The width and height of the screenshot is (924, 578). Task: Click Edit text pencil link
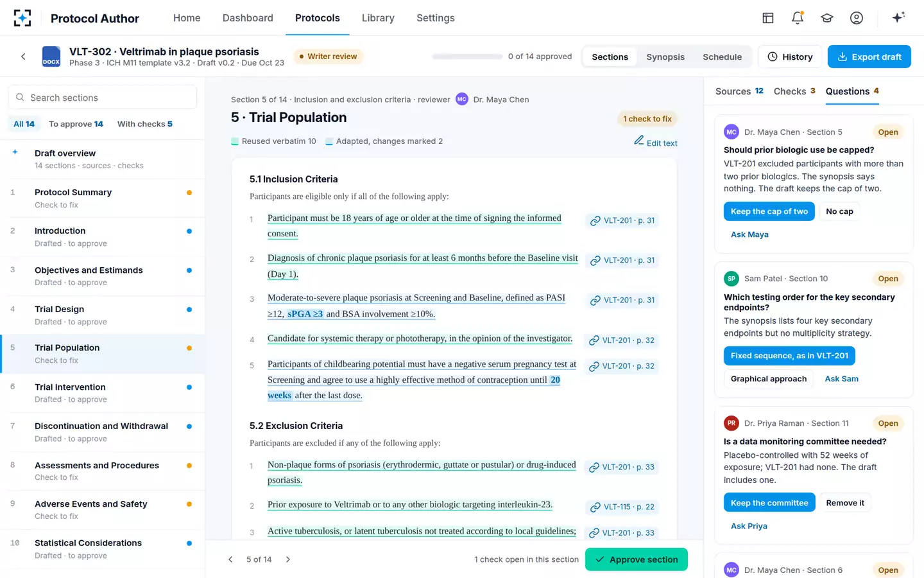click(656, 142)
